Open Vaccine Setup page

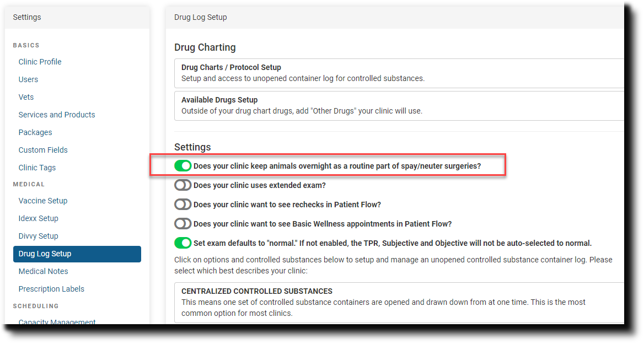(43, 201)
